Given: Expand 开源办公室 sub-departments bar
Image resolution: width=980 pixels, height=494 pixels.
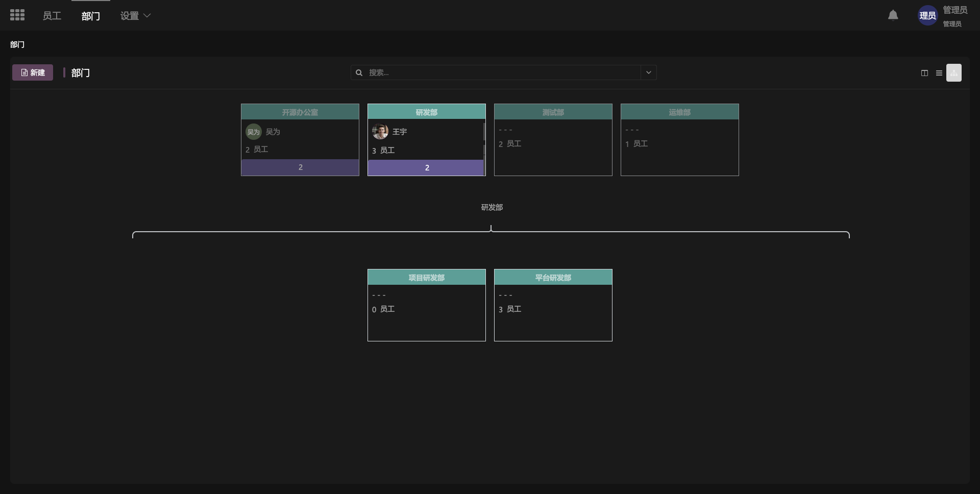Looking at the screenshot, I should click(x=300, y=167).
